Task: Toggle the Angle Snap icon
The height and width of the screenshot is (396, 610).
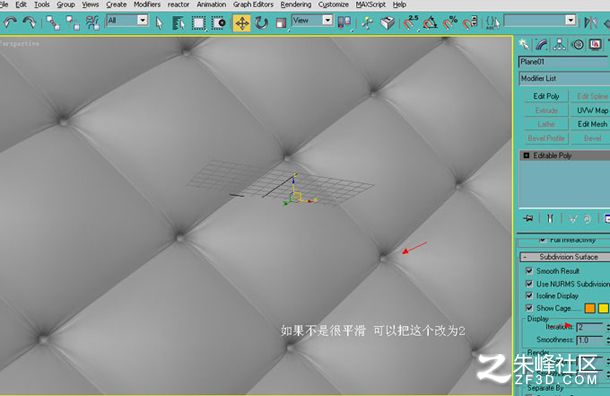Action: [430, 23]
